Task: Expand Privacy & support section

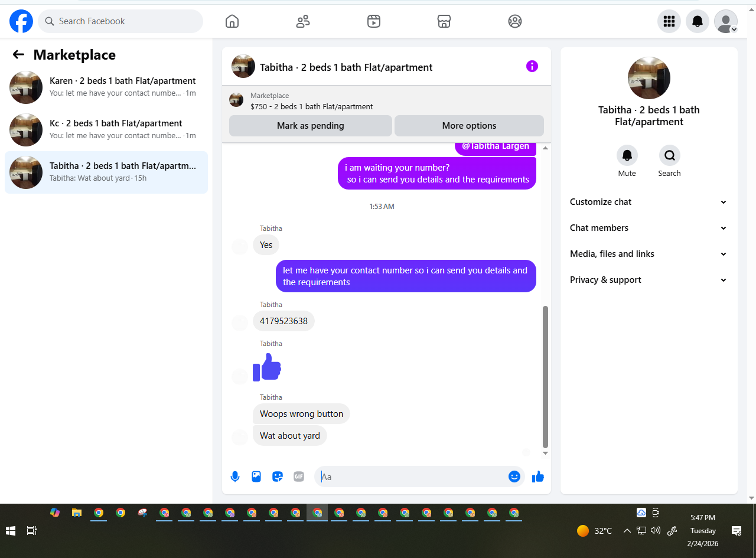Action: pyautogui.click(x=649, y=280)
